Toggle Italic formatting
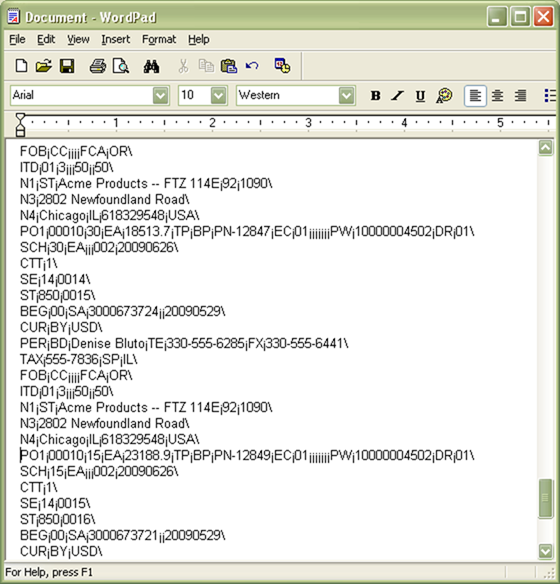This screenshot has width=560, height=584. coord(398,96)
